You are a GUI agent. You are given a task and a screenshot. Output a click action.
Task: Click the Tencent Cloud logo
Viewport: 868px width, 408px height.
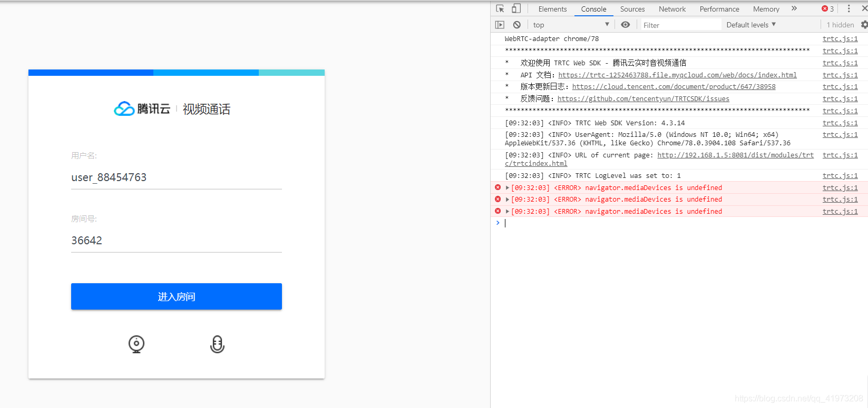point(142,109)
